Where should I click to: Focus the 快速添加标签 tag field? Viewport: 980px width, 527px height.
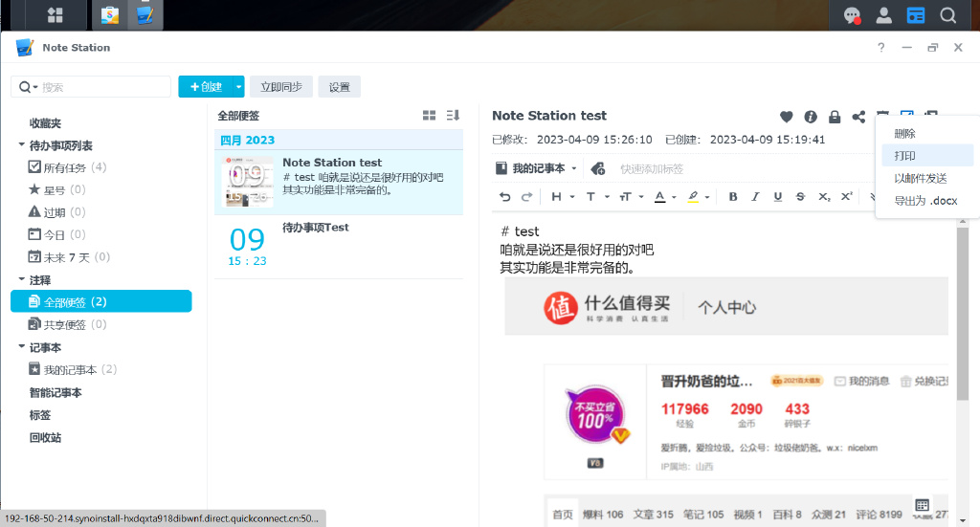[x=652, y=168]
